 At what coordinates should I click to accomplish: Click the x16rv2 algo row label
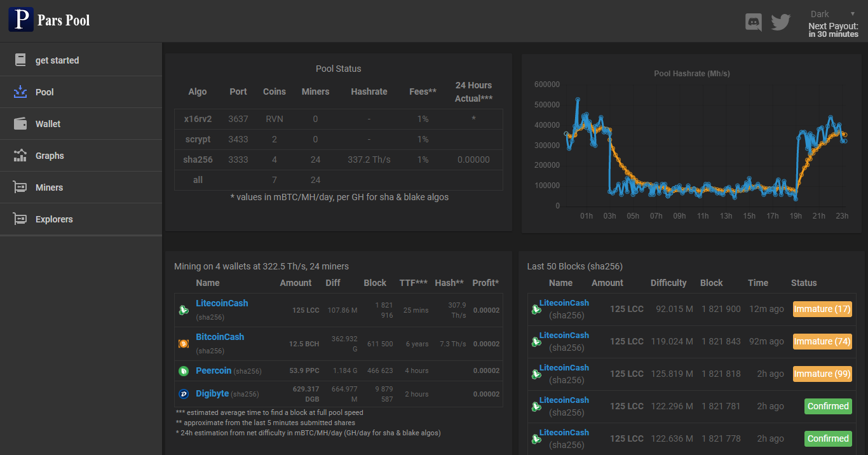tap(198, 119)
